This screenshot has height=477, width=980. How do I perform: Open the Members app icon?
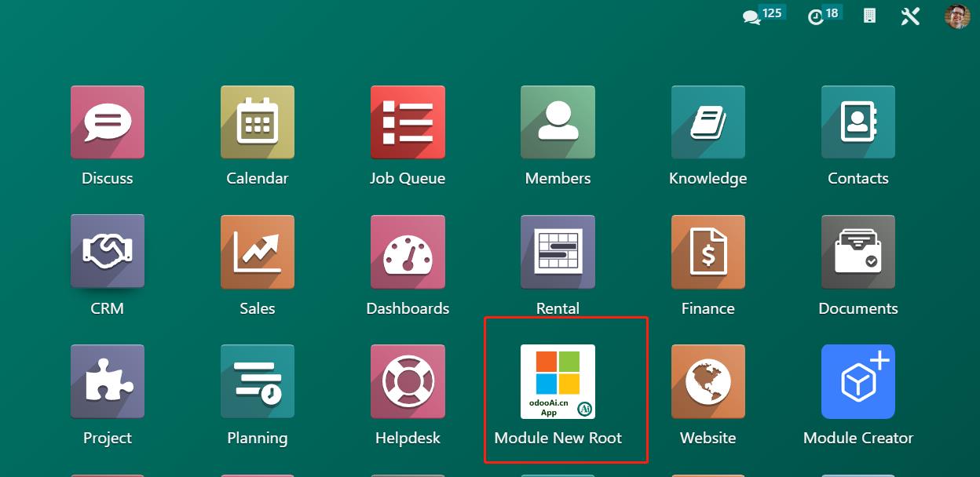tap(558, 122)
